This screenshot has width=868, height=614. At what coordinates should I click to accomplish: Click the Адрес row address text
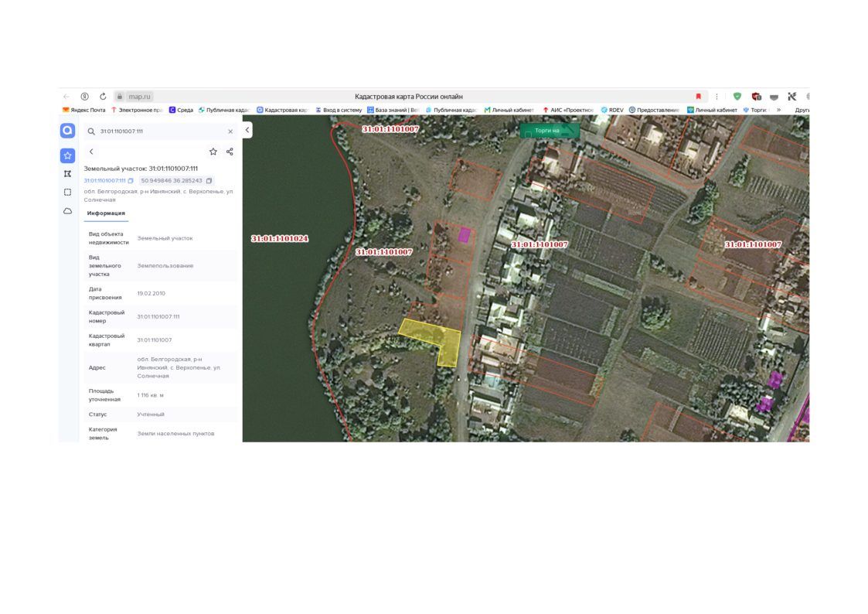[x=179, y=367]
